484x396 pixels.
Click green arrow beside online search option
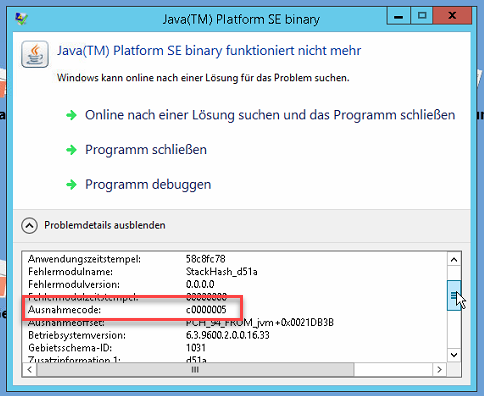click(x=71, y=115)
